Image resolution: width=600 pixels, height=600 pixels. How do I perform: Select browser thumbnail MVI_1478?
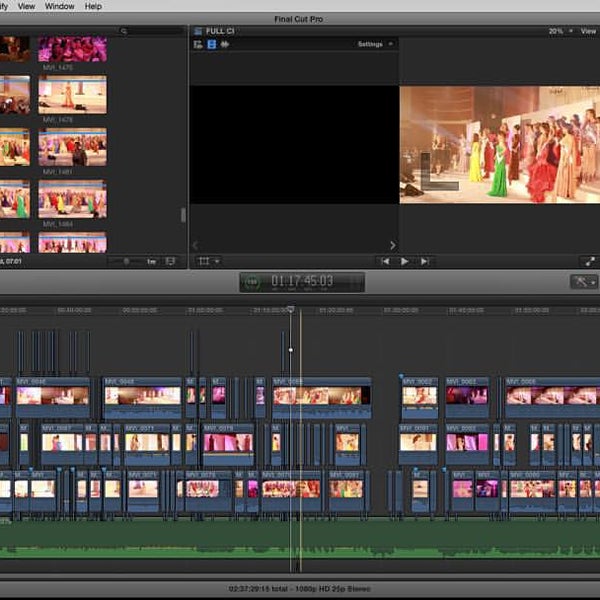tap(72, 95)
